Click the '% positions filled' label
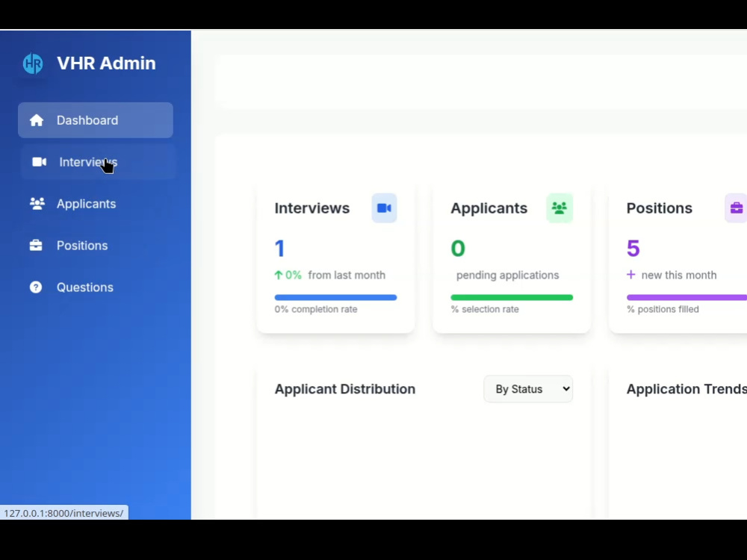Image resolution: width=747 pixels, height=560 pixels. coord(663,310)
